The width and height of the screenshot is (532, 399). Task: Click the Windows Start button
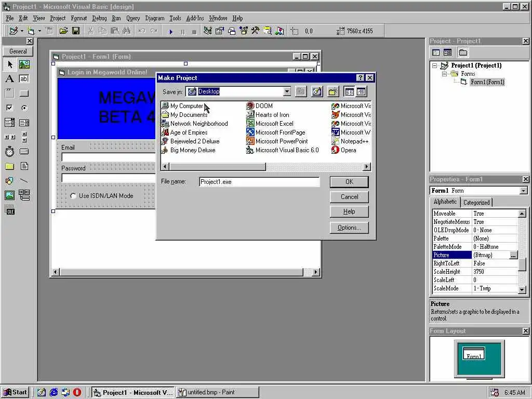click(x=15, y=392)
